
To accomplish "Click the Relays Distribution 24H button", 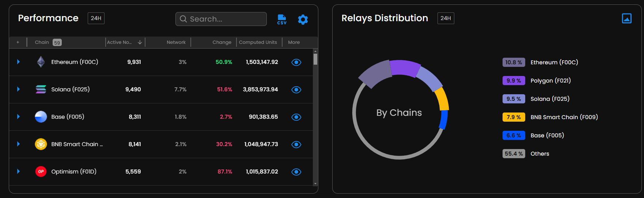I will click(446, 18).
